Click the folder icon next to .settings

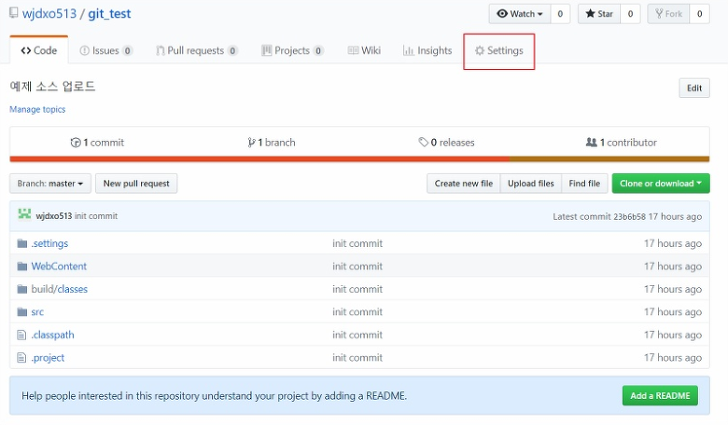click(22, 243)
